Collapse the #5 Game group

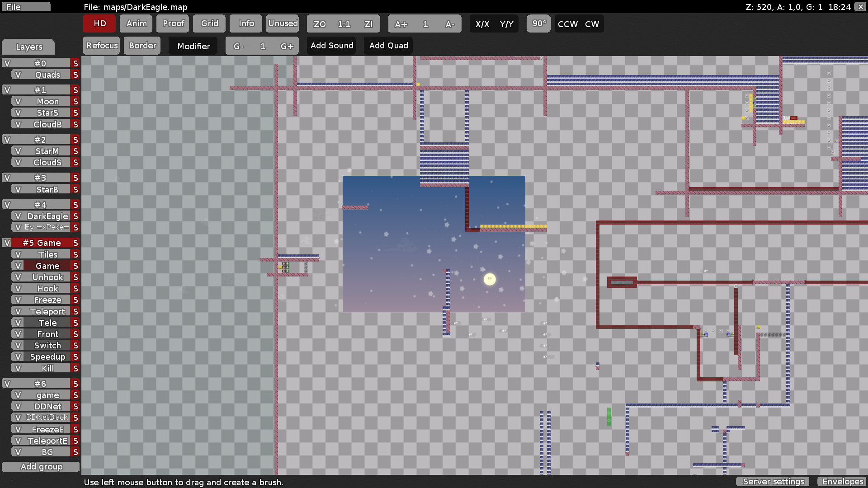coord(7,243)
